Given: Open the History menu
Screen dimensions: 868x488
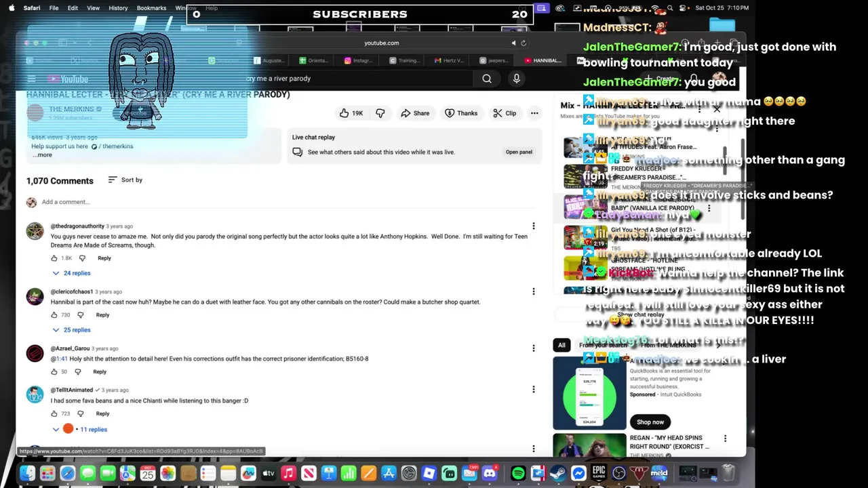Looking at the screenshot, I should click(118, 8).
